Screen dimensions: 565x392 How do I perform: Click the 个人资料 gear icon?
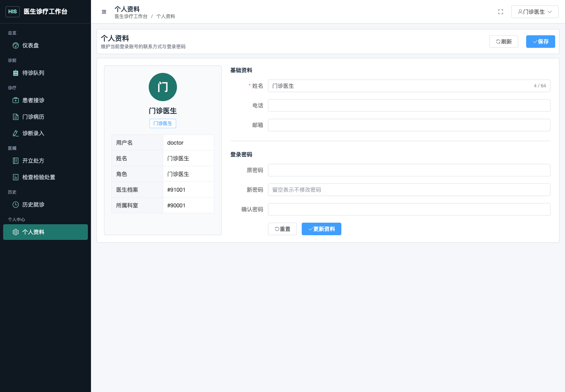[16, 232]
